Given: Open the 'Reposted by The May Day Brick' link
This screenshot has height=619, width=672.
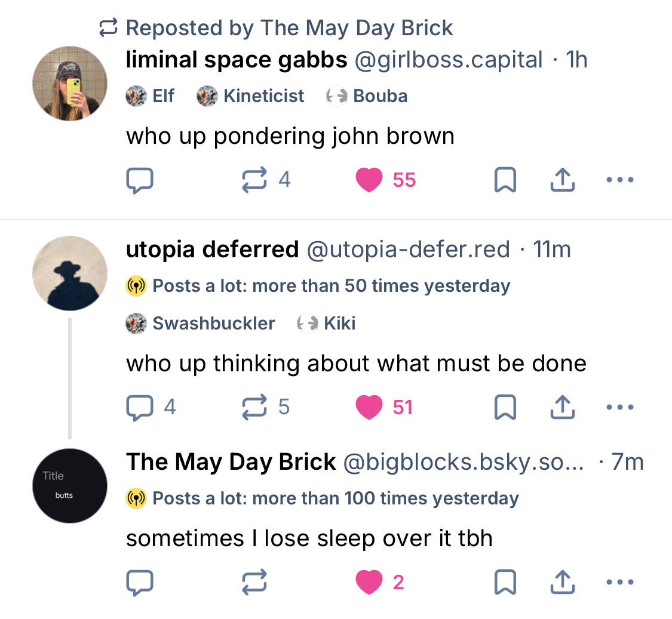Looking at the screenshot, I should 289,28.
